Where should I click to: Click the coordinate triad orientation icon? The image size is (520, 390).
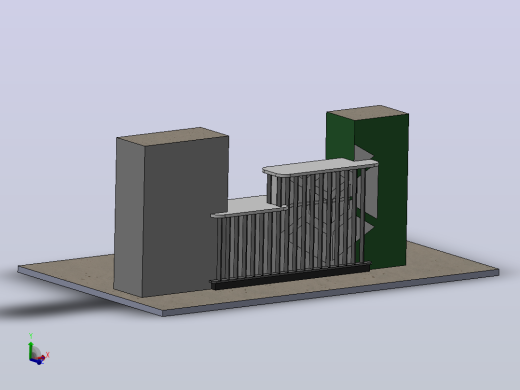pos(38,349)
